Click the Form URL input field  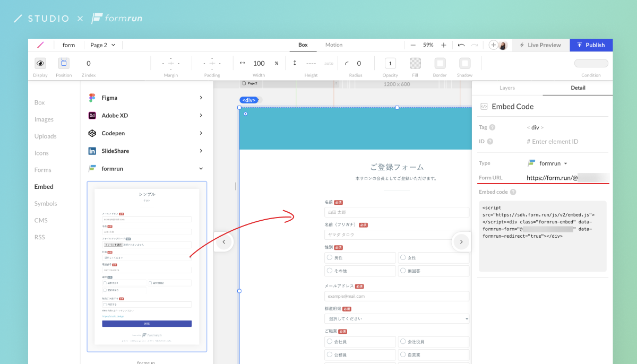567,178
